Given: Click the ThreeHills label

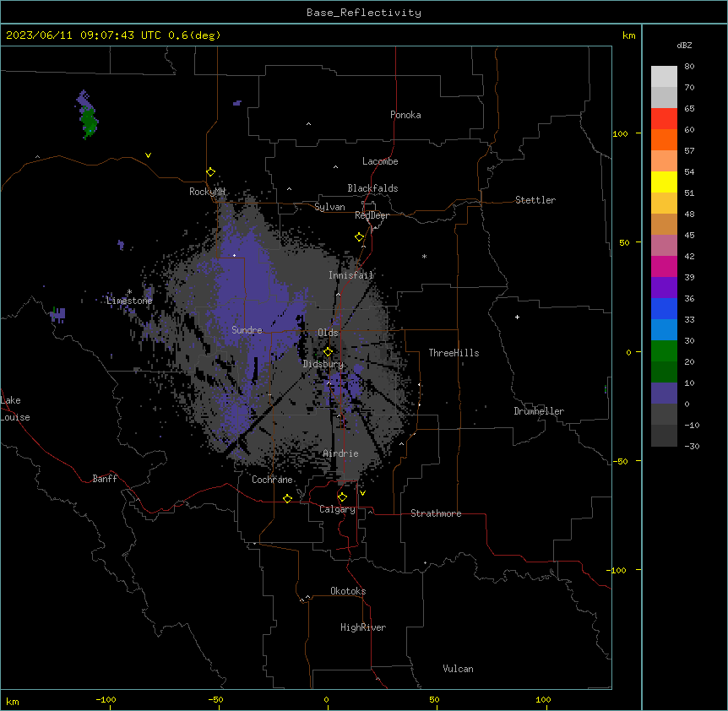Looking at the screenshot, I should point(454,353).
